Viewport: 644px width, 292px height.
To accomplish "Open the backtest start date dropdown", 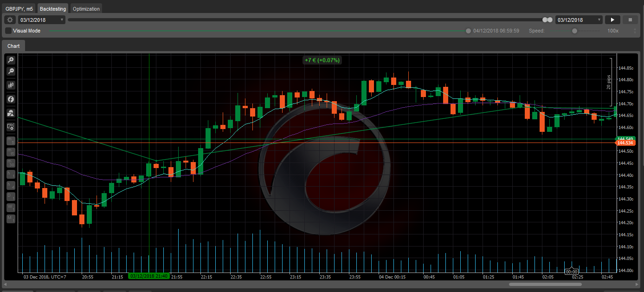I will tap(42, 20).
